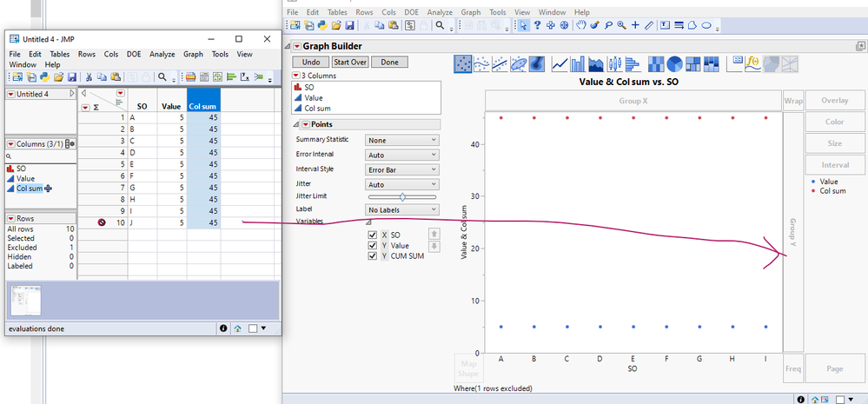Click the Python icon in Untitled 4 toolbar
This screenshot has width=868, height=404.
point(45,77)
